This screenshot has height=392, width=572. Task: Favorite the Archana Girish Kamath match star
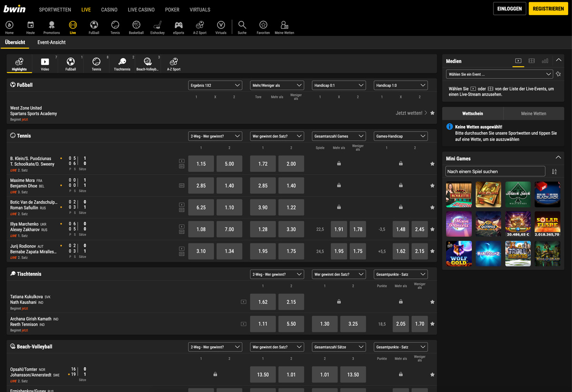point(432,324)
